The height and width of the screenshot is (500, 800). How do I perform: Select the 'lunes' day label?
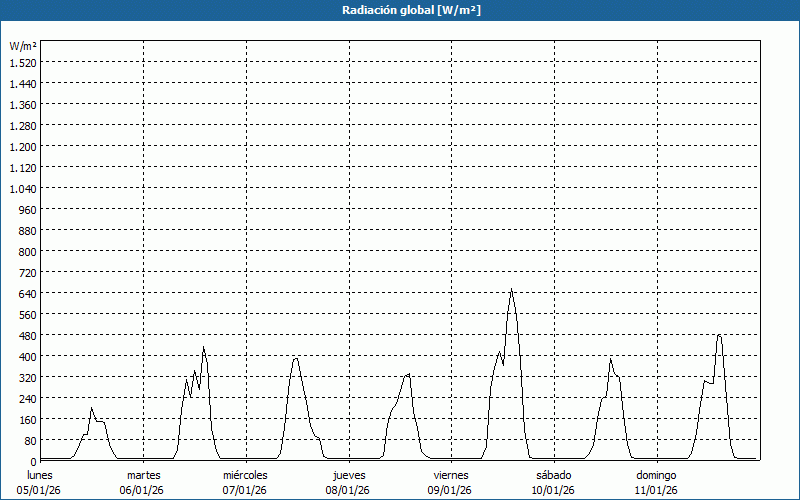click(40, 475)
